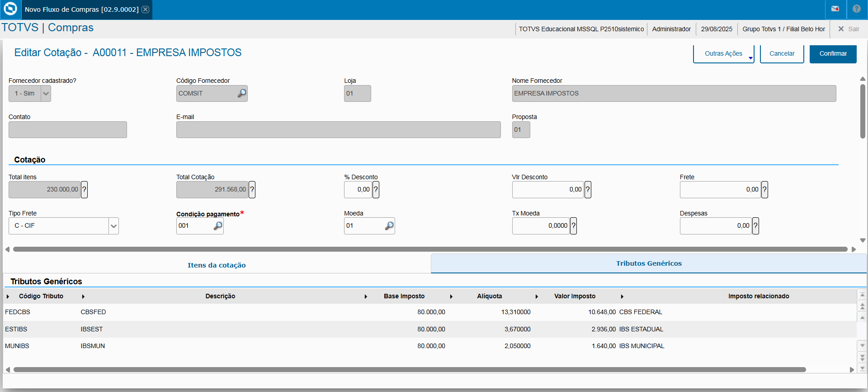
Task: Show help for Despesas field
Action: click(755, 226)
